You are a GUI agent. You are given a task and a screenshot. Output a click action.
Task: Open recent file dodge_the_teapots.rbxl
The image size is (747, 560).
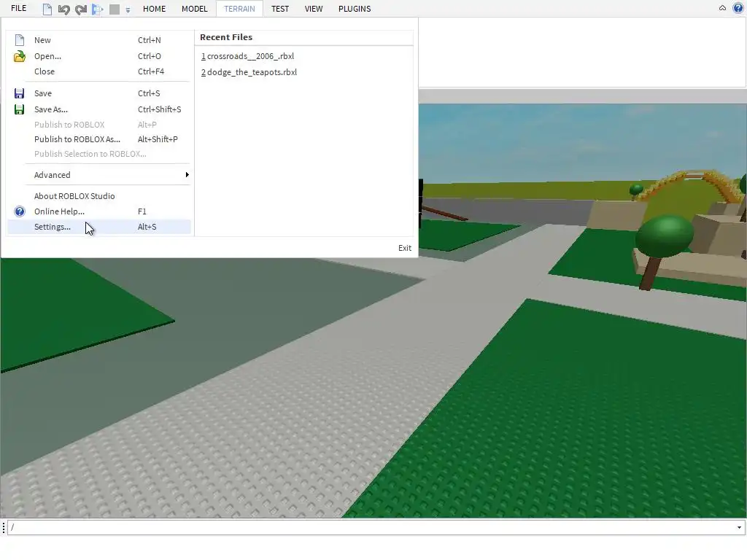tap(249, 72)
